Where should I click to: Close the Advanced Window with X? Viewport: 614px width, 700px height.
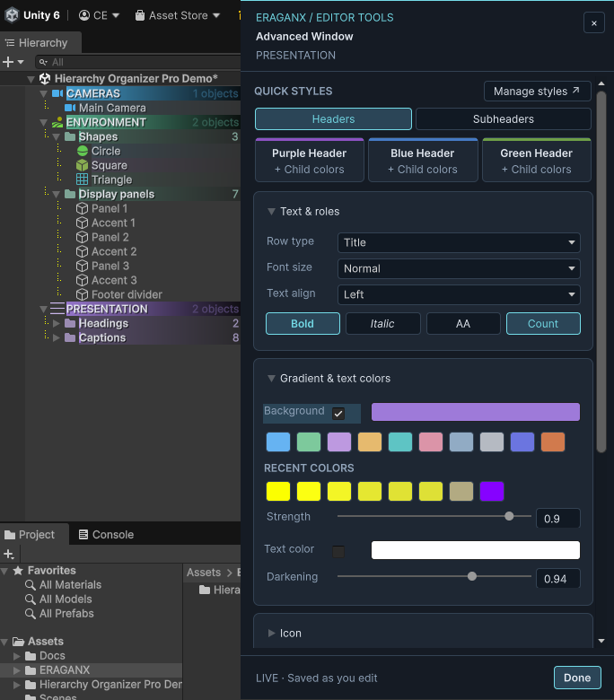[x=594, y=23]
